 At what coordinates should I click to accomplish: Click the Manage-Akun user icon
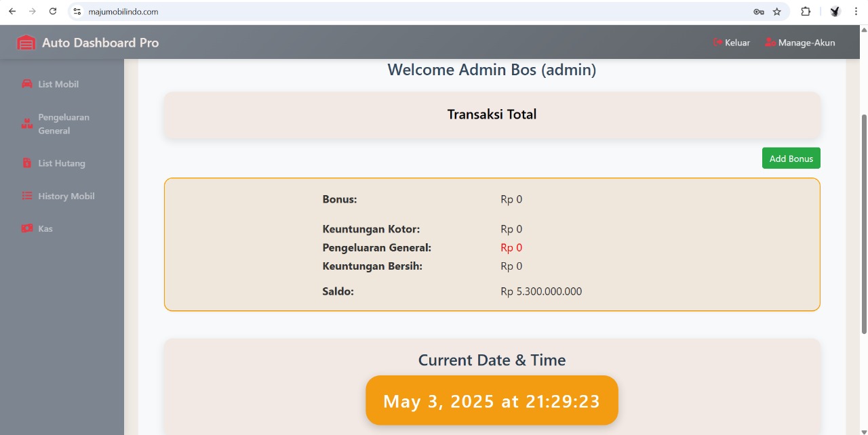click(770, 43)
